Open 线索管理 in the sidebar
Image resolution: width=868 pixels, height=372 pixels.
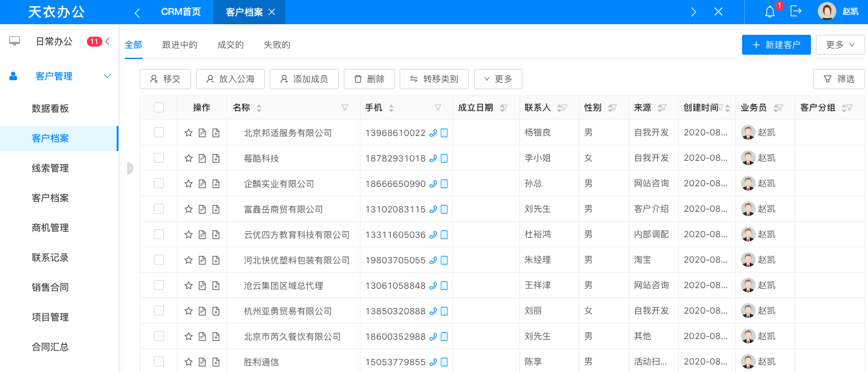coord(50,168)
